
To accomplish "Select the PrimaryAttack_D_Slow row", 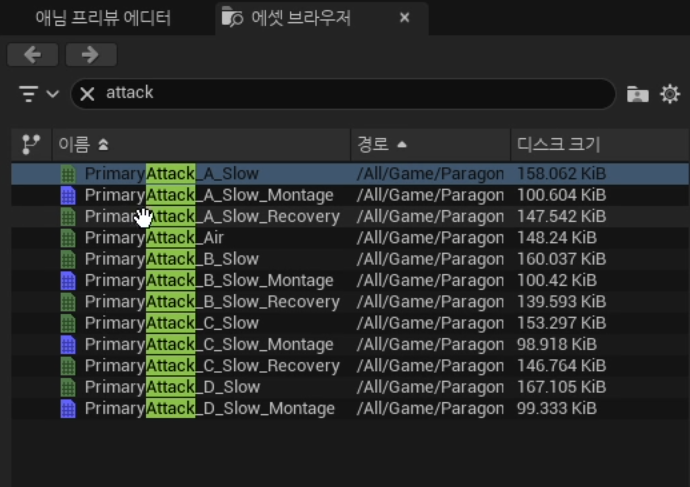I will [x=350, y=387].
